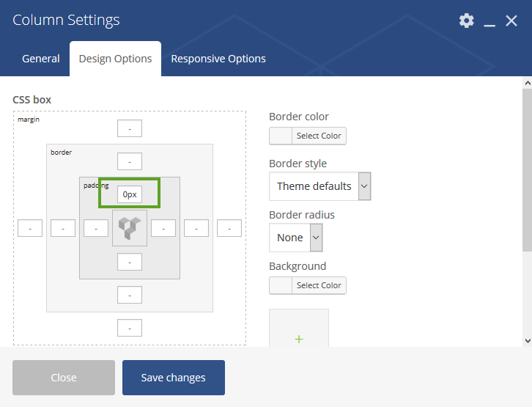Click the 'CSS box' heading
532x407 pixels.
point(32,100)
